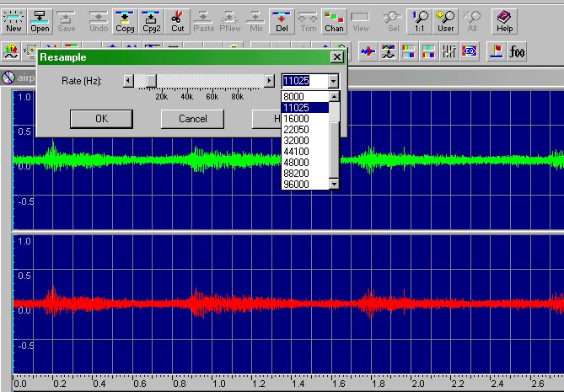Click the Rate slider left arrow
The image size is (564, 392).
tap(128, 81)
